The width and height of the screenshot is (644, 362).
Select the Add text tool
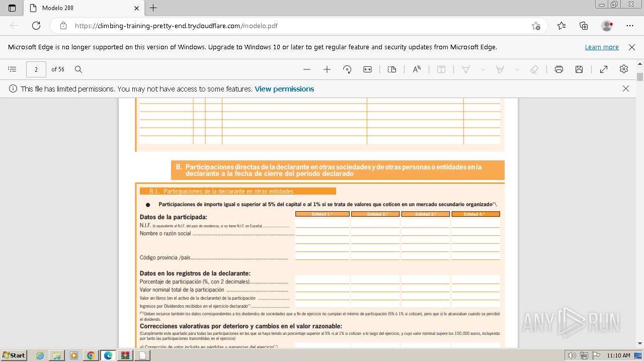441,69
